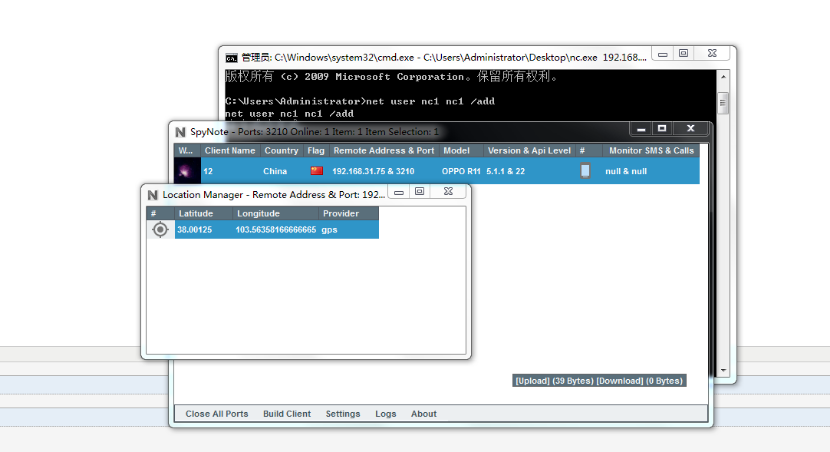Click the cmd.exe window title icon

[x=231, y=58]
